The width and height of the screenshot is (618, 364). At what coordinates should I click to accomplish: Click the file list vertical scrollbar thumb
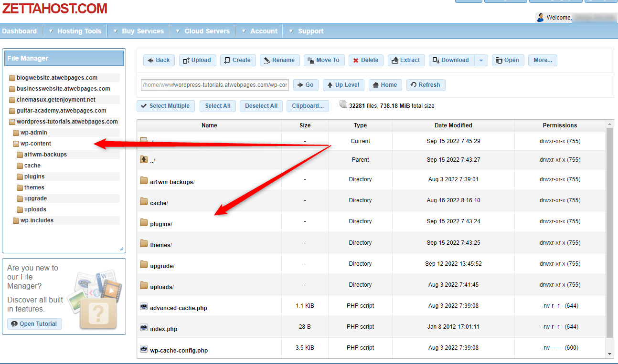pyautogui.click(x=609, y=233)
